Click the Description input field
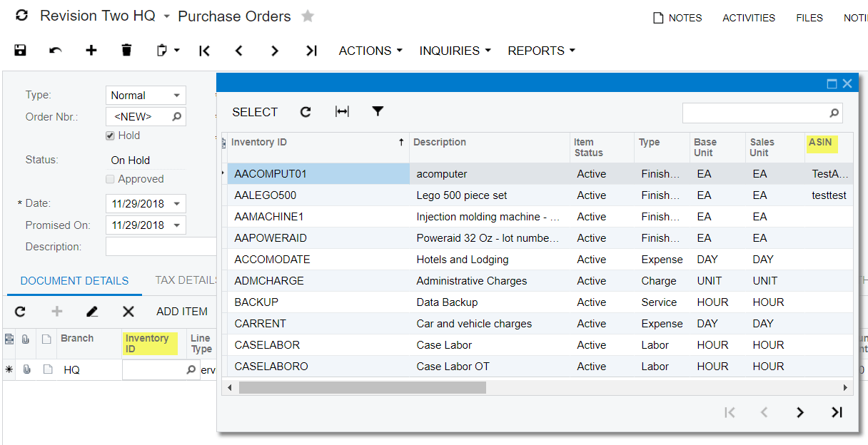 pos(161,247)
